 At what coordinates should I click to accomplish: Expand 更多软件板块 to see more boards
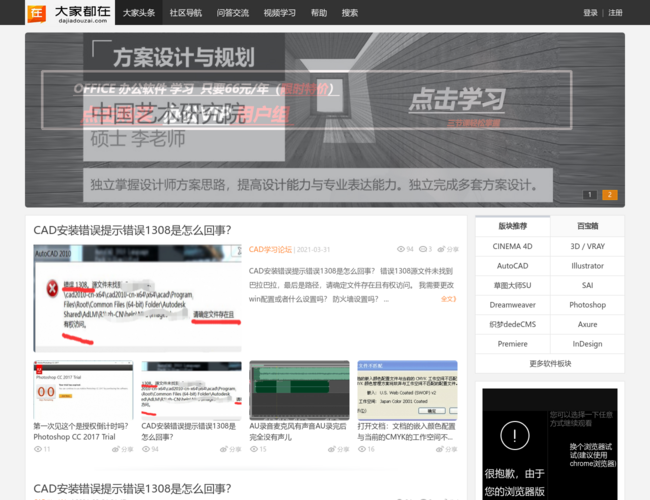pos(549,363)
